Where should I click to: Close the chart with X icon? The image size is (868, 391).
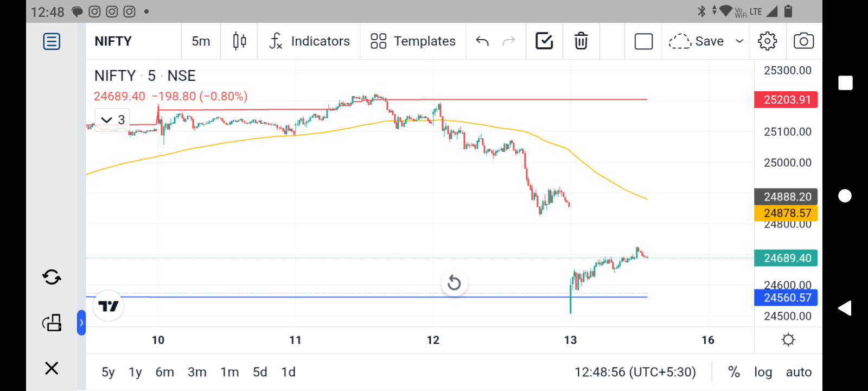click(52, 368)
